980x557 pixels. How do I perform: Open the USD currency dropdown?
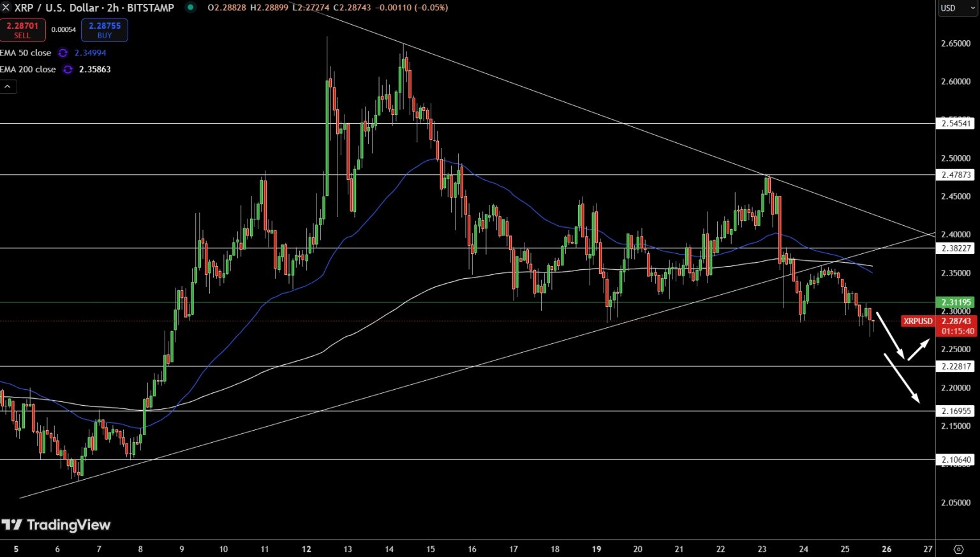point(956,8)
